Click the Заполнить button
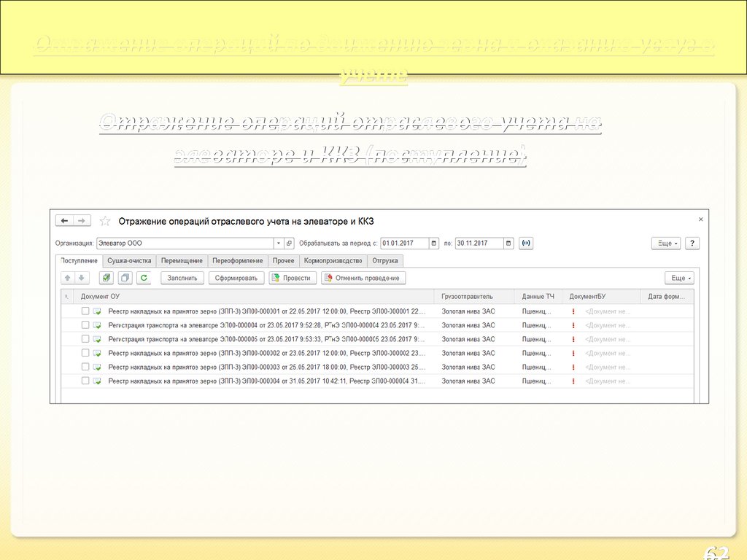The image size is (747, 560). click(x=182, y=278)
